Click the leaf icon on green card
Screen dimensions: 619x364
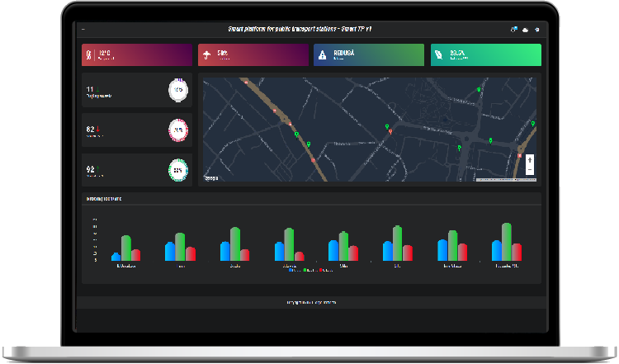pyautogui.click(x=439, y=55)
